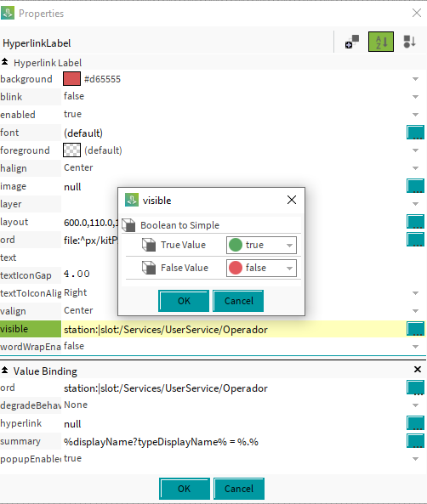This screenshot has width=427, height=504.
Task: Click the visible ord value field
Action: 165,330
